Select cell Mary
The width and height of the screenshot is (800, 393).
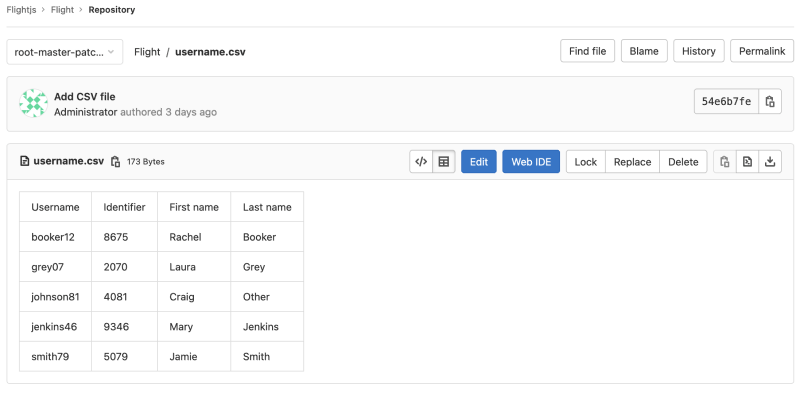(x=194, y=327)
